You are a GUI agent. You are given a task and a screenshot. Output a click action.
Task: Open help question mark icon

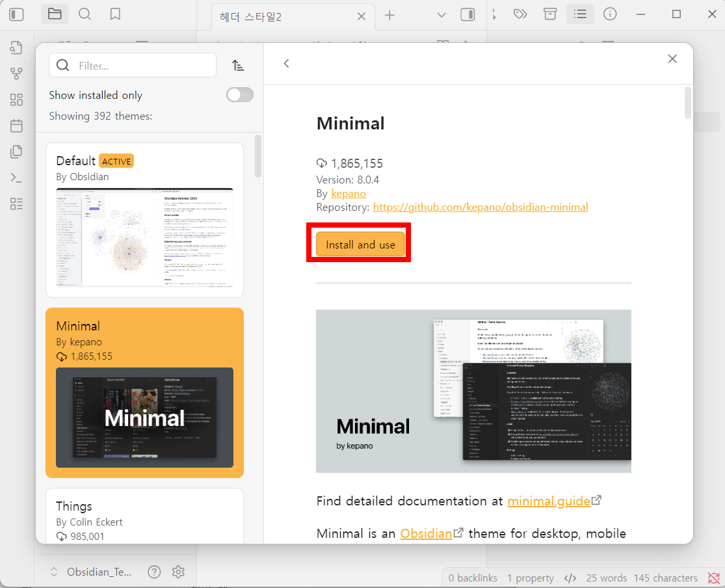(154, 572)
